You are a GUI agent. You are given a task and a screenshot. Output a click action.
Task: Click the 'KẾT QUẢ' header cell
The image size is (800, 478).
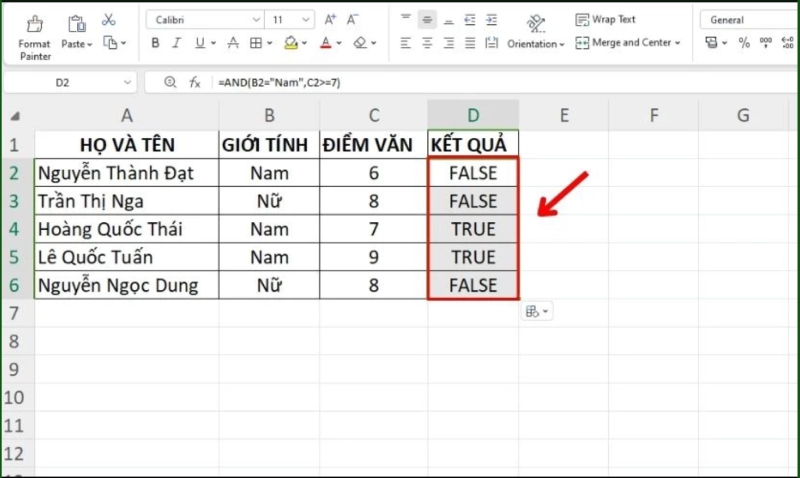coord(473,145)
